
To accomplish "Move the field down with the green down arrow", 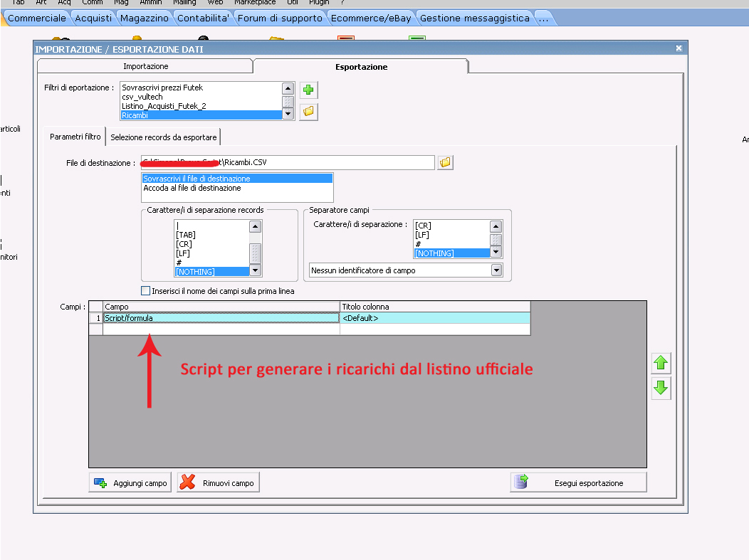I will 661,388.
